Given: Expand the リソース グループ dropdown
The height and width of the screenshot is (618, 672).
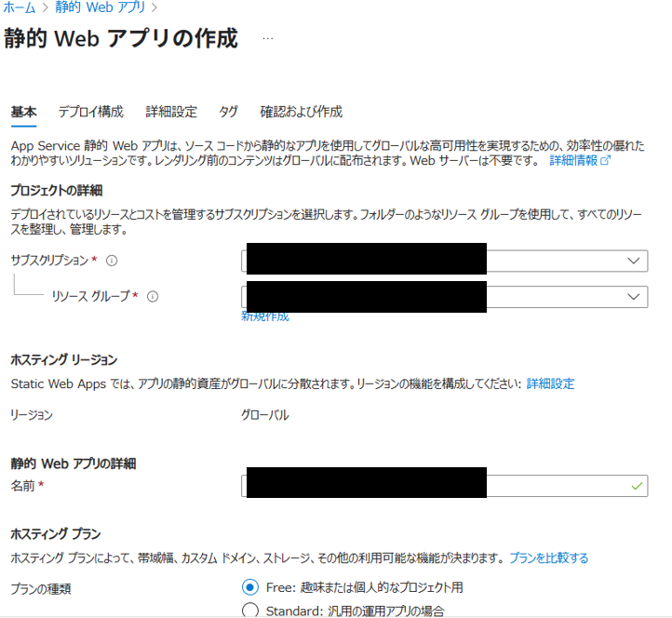Looking at the screenshot, I should tap(444, 297).
